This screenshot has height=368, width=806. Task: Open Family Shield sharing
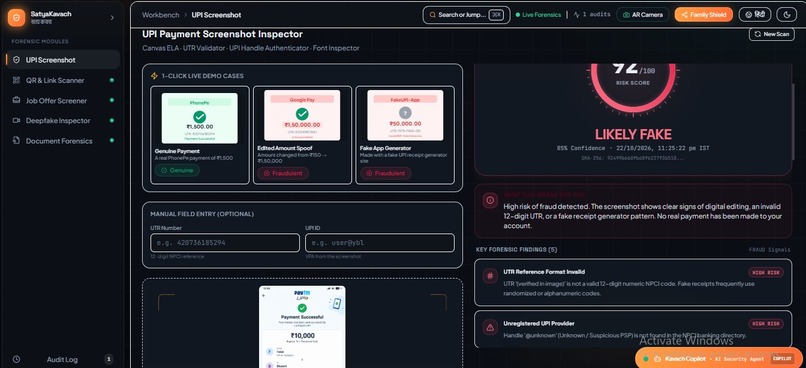704,15
